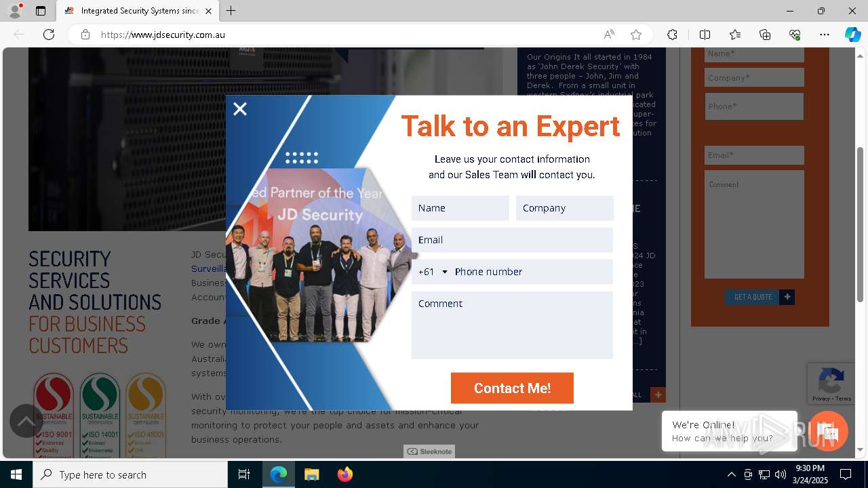Show hidden system tray icons
The image size is (868, 488).
pyautogui.click(x=731, y=474)
